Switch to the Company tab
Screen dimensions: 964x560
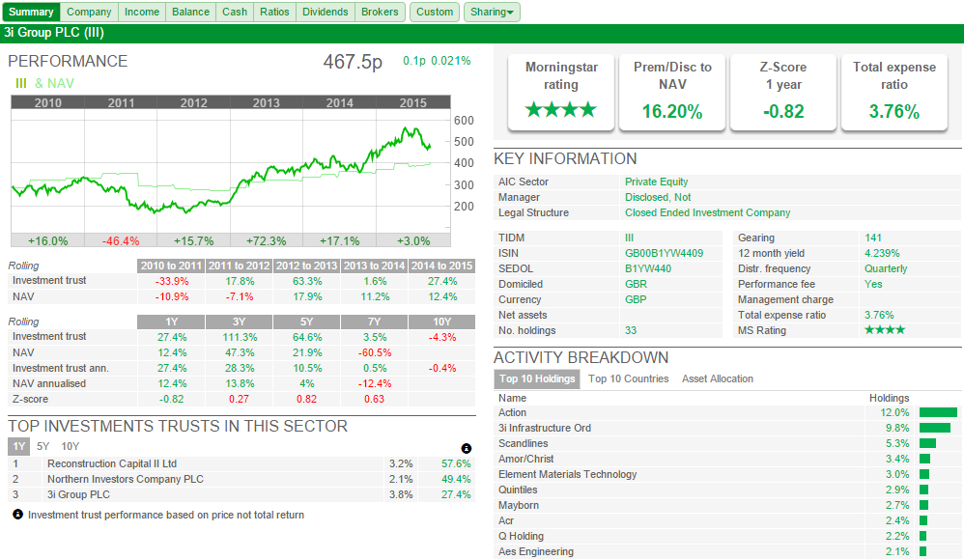click(89, 12)
